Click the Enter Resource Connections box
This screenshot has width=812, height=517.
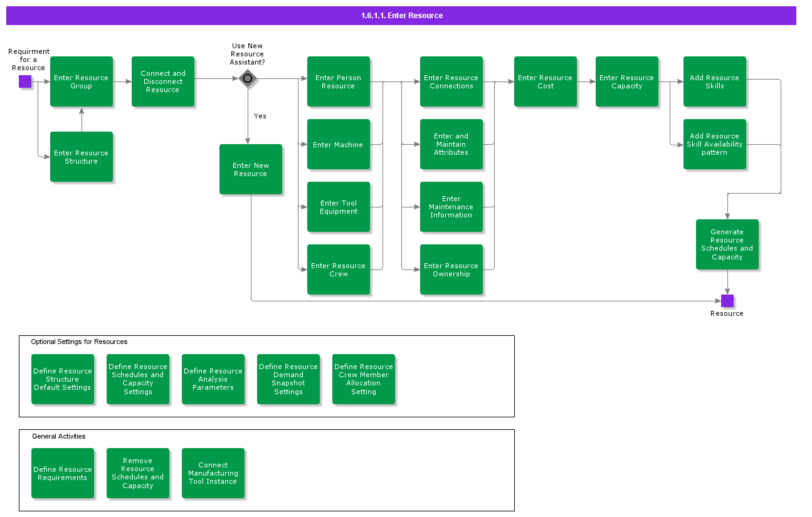451,81
